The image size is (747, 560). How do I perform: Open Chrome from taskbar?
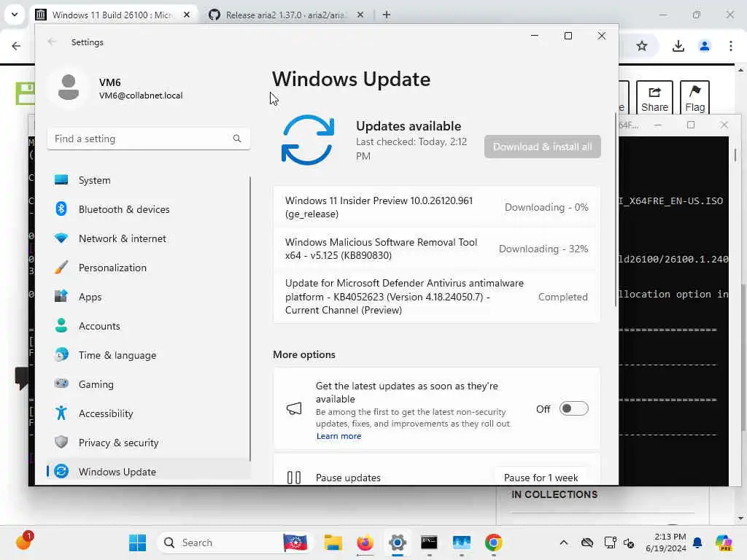coord(494,542)
